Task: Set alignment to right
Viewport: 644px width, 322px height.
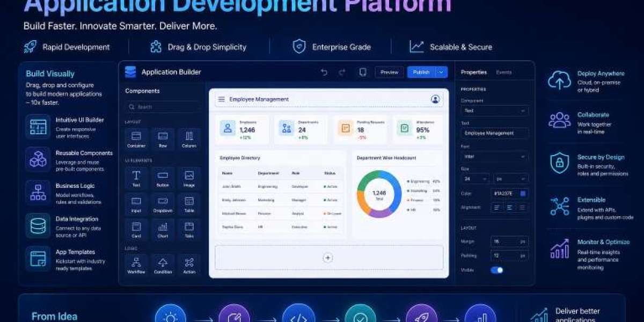Action: coord(522,207)
